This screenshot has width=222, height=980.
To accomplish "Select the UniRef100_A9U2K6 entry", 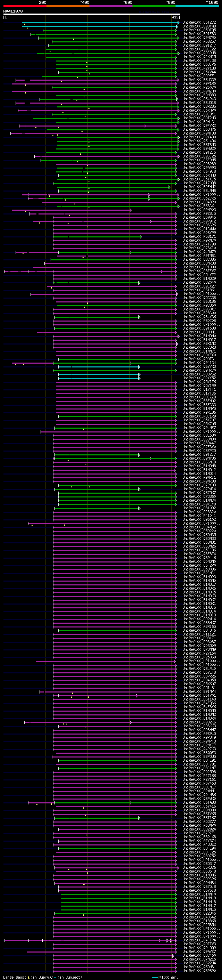I will click(x=199, y=722).
